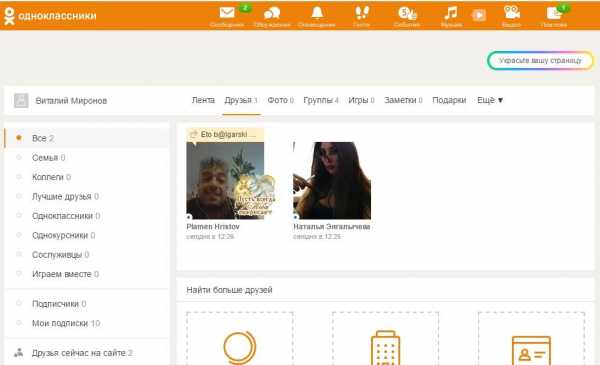Open the Messages envelope icon

coord(227,13)
